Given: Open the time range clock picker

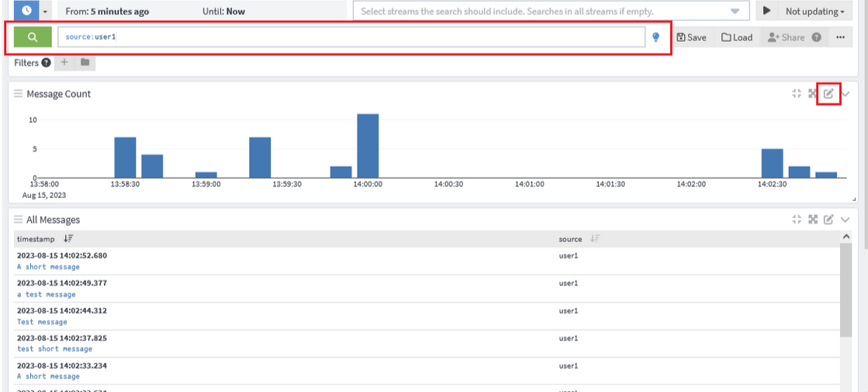Looking at the screenshot, I should coord(27,12).
